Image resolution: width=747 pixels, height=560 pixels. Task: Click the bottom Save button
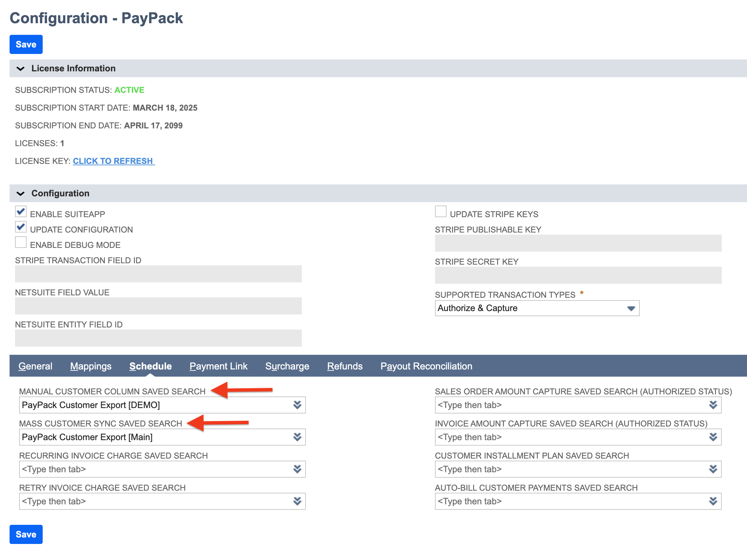coord(26,534)
